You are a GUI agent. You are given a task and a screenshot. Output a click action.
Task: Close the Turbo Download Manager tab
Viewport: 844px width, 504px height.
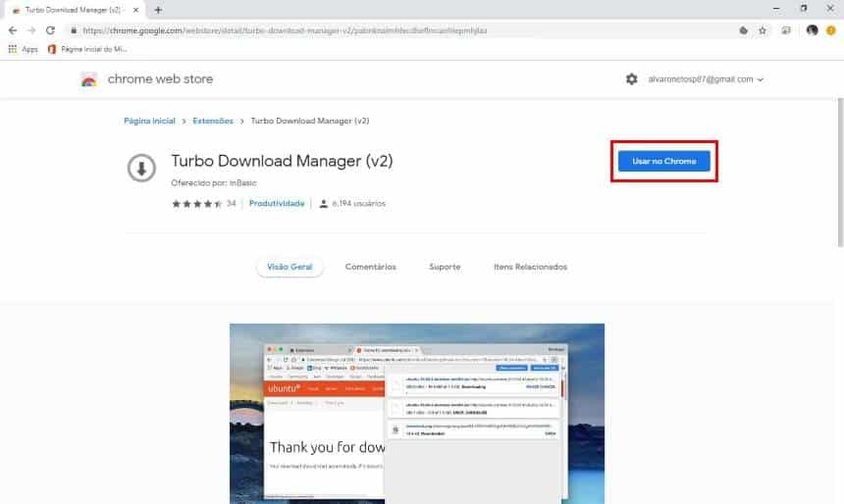[x=135, y=10]
